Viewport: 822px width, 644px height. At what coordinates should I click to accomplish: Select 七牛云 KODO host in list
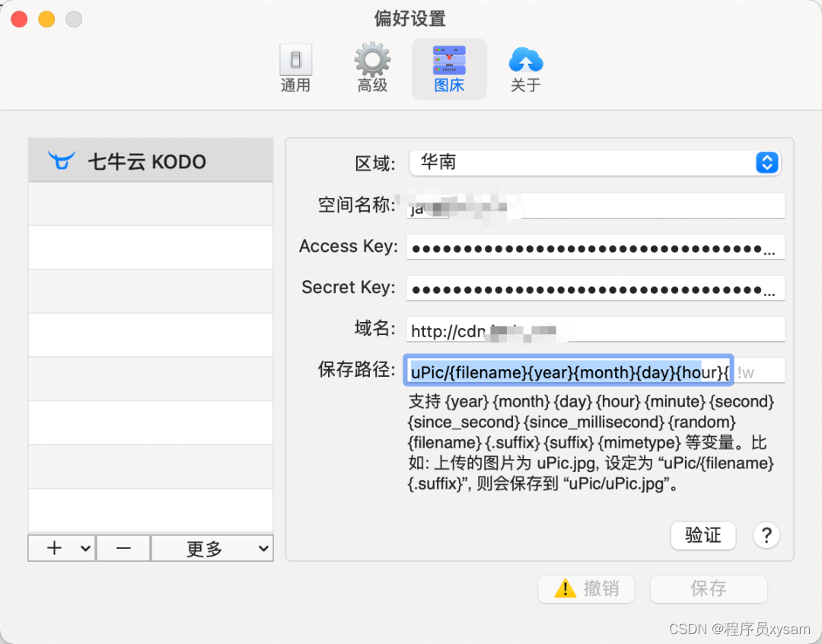tap(151, 161)
